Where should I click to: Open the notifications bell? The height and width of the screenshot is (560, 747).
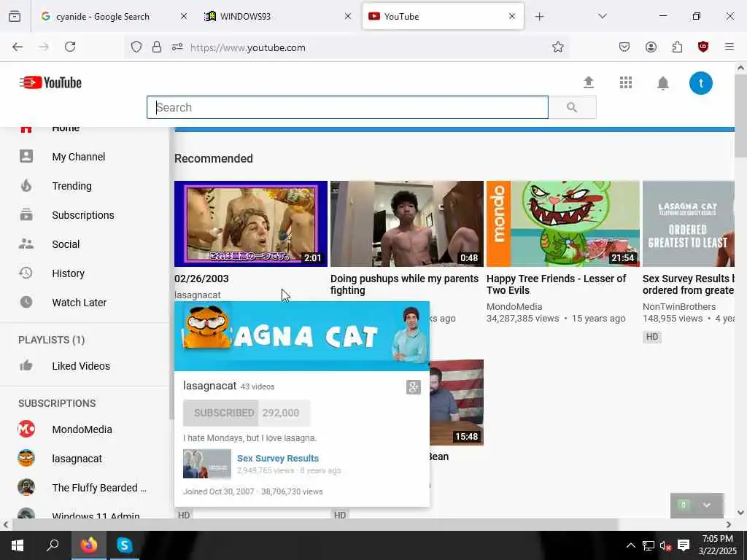coord(662,83)
